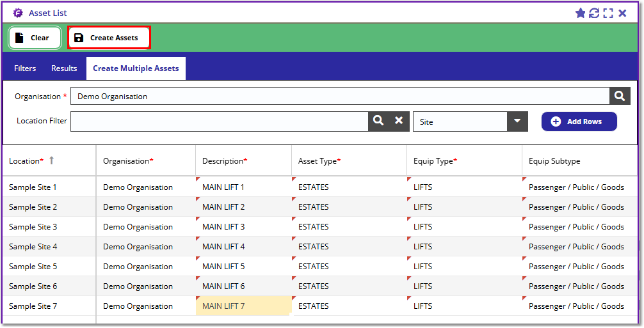
Task: Click the Organisation input field
Action: pos(340,97)
